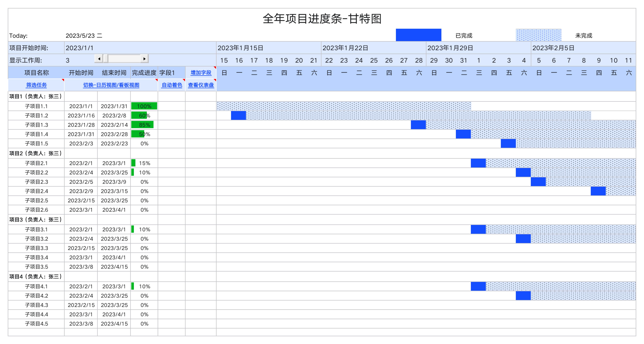The width and height of the screenshot is (644, 344).
Task: Click the dotted 未完成 legend swatch
Action: pyautogui.click(x=538, y=35)
